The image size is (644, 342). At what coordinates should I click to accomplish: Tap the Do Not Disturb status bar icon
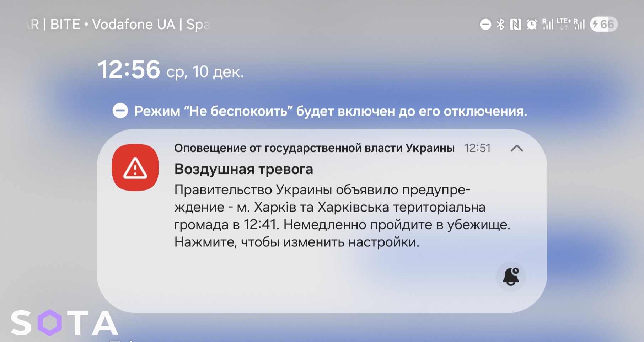485,24
